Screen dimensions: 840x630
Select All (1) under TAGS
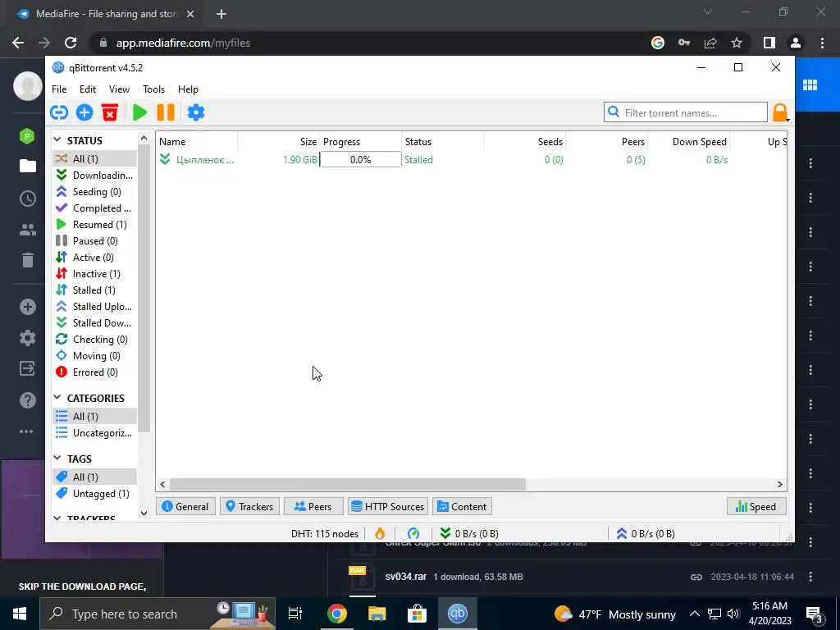[95, 477]
